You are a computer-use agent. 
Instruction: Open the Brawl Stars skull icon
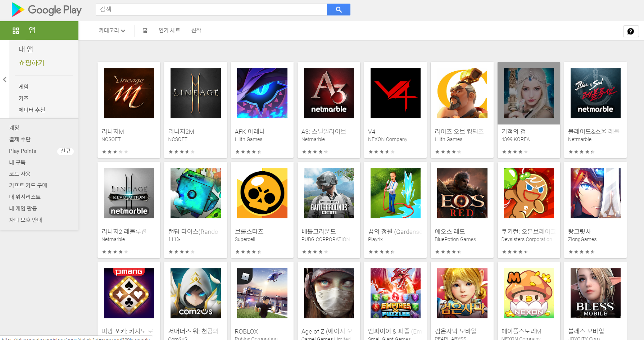(262, 193)
